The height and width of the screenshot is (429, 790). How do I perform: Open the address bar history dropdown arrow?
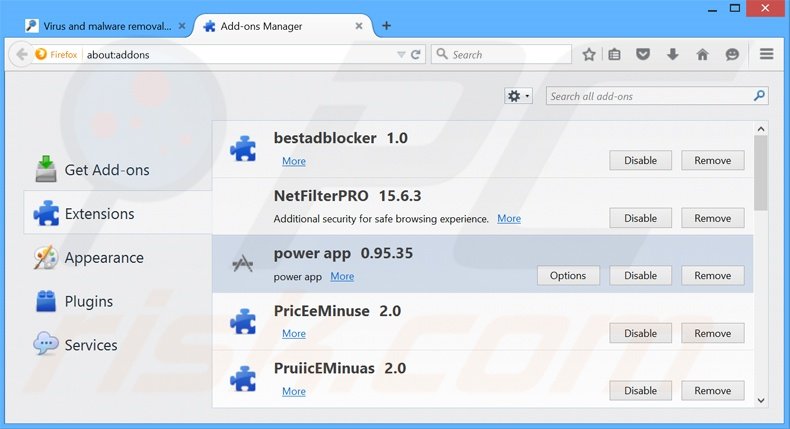pyautogui.click(x=401, y=54)
